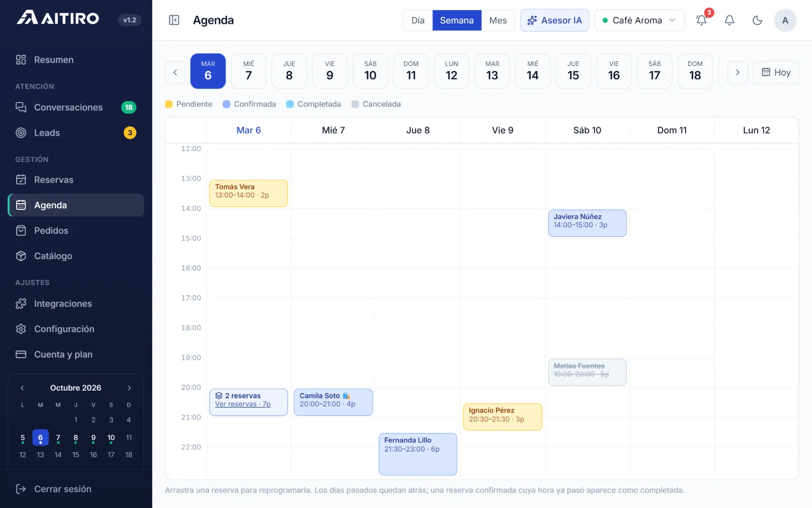Image resolution: width=812 pixels, height=508 pixels.
Task: Click the Pendiente yellow legend swatch
Action: (x=169, y=104)
